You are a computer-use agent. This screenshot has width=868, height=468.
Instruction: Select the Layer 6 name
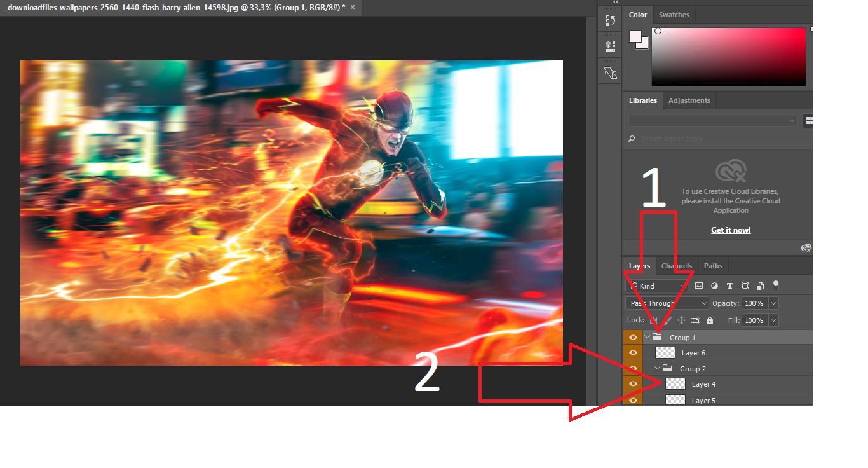[x=693, y=353]
